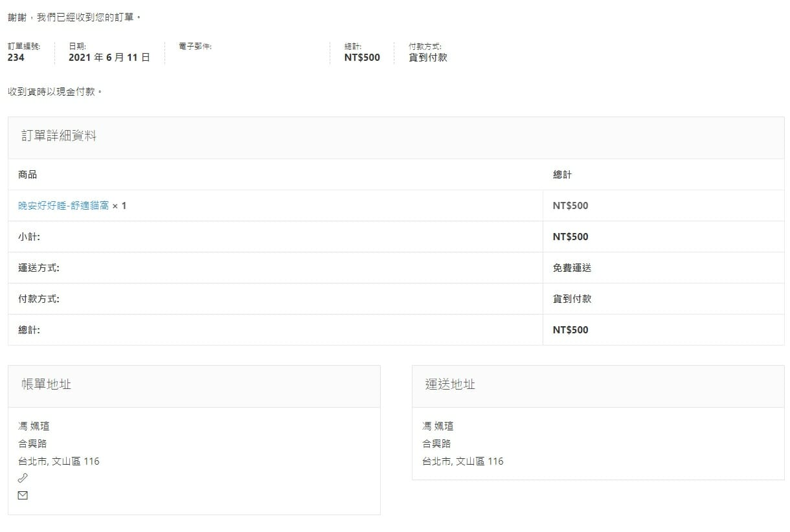Click the 商品 column header
790x532 pixels.
pyautogui.click(x=28, y=175)
